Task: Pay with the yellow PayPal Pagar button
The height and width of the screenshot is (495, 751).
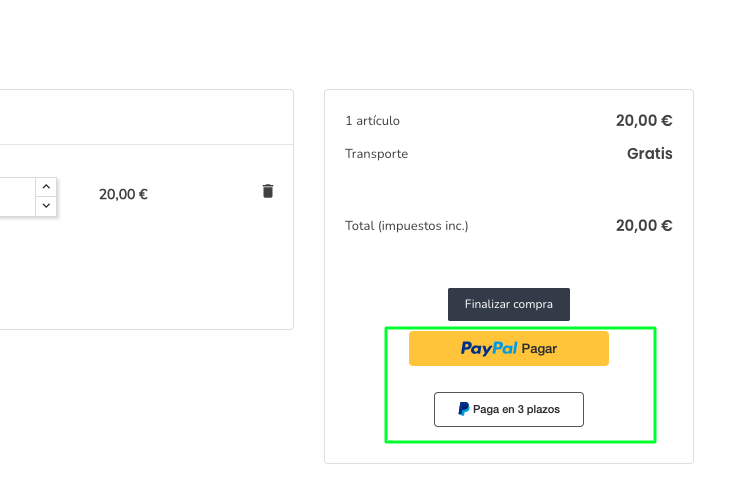Action: tap(509, 349)
